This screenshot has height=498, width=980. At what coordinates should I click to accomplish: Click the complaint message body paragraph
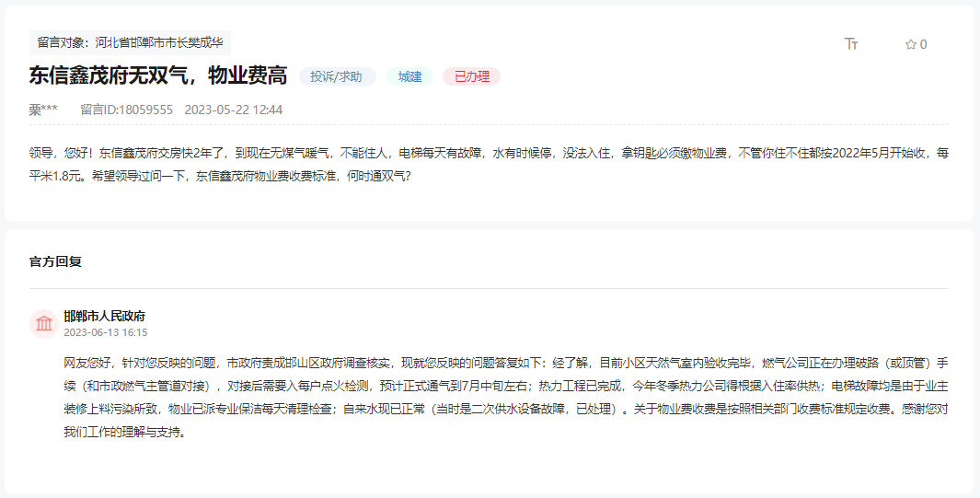[x=489, y=165]
